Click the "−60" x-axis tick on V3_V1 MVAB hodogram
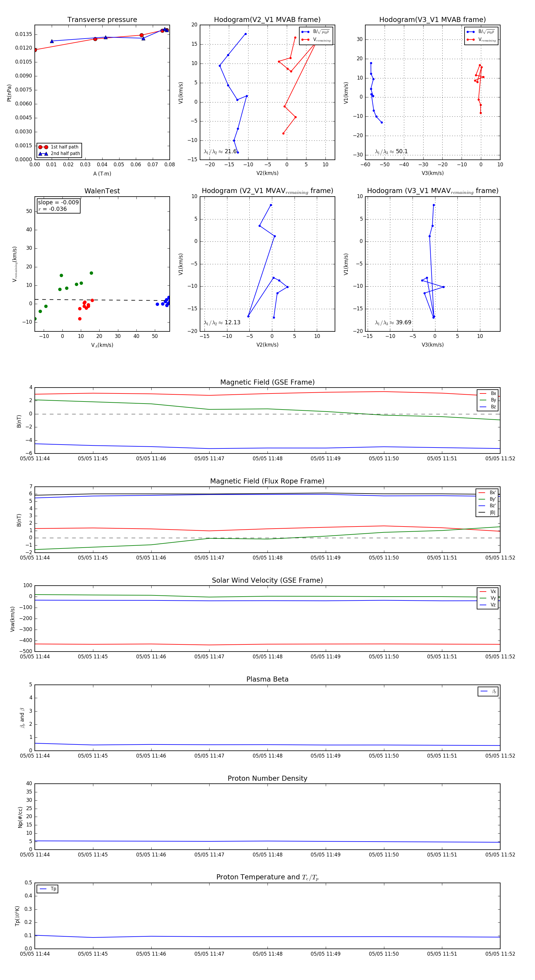The height and width of the screenshot is (980, 535). [x=365, y=165]
